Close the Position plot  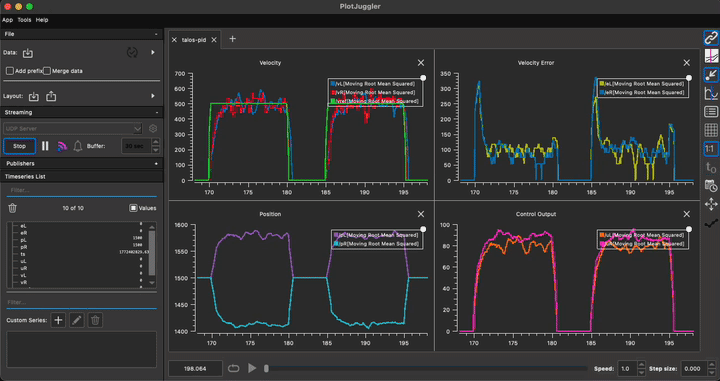click(x=421, y=214)
